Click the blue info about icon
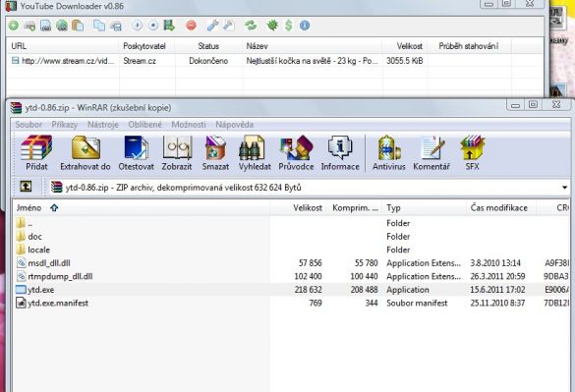The height and width of the screenshot is (392, 575). point(305,26)
